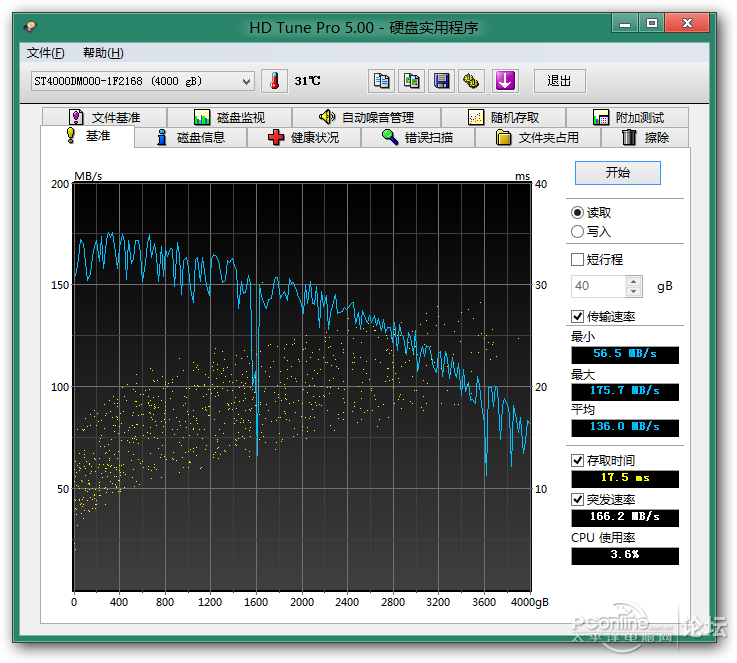Viewport: 737px width, 663px height.
Task: Open the options wrench icon
Action: [x=472, y=81]
